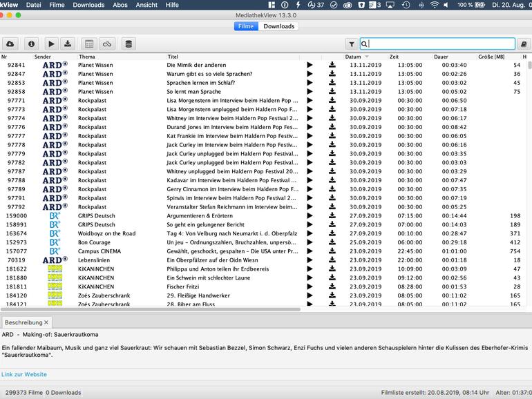The height and width of the screenshot is (399, 532).
Task: Click the battery 100 % status icon
Action: pos(471,5)
